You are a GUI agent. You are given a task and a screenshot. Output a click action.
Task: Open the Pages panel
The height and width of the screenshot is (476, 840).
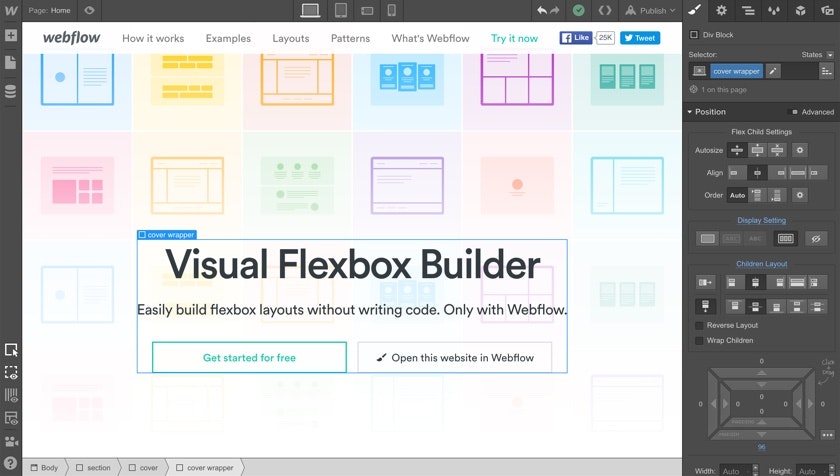(x=11, y=63)
